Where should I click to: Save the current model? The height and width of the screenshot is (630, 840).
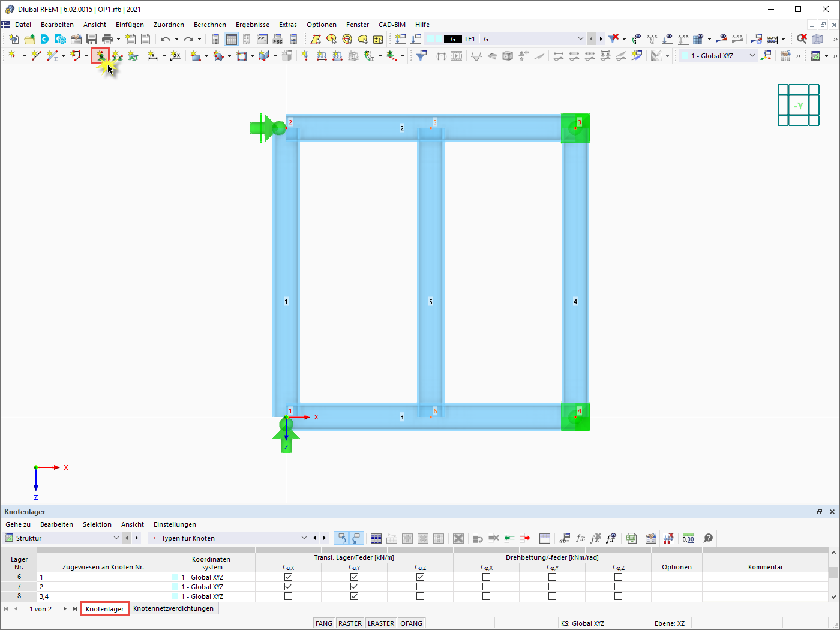(x=92, y=39)
